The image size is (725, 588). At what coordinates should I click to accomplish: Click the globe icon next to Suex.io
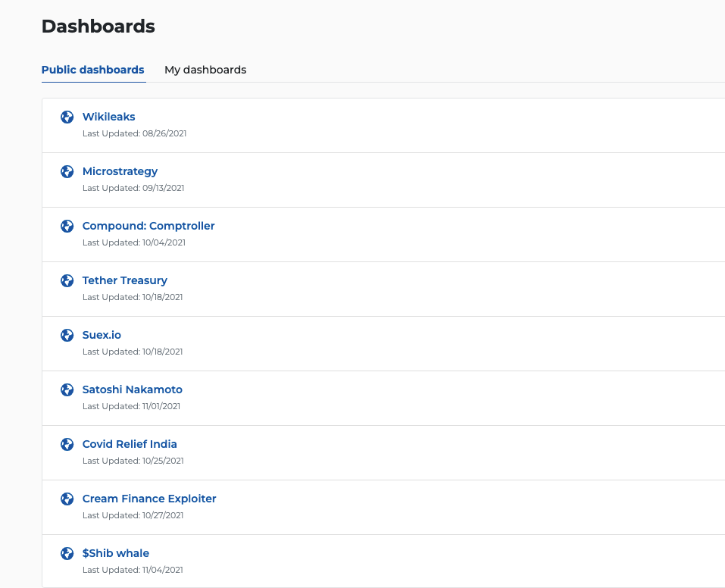[x=67, y=335]
